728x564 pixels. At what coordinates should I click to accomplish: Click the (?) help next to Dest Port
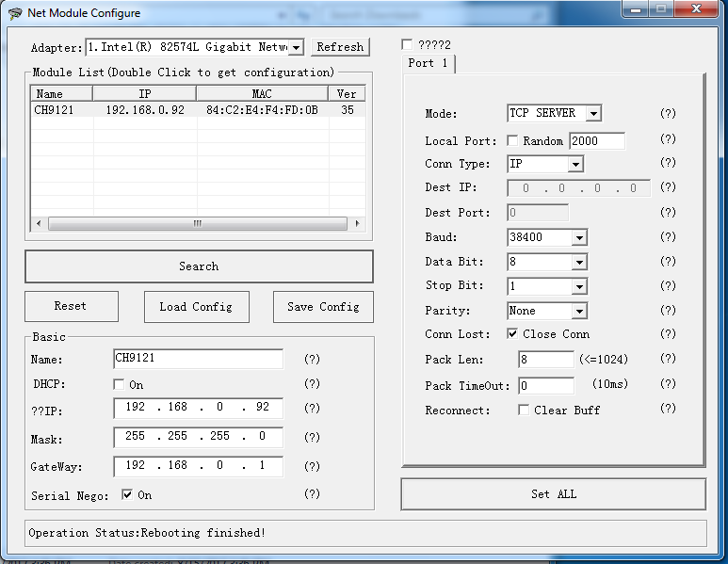(x=668, y=212)
